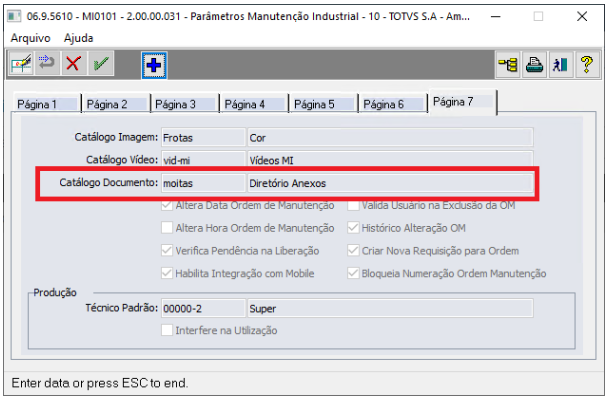Click Técnico Padrão field containing 00000-2
Image resolution: width=608 pixels, height=400 pixels.
pos(204,309)
